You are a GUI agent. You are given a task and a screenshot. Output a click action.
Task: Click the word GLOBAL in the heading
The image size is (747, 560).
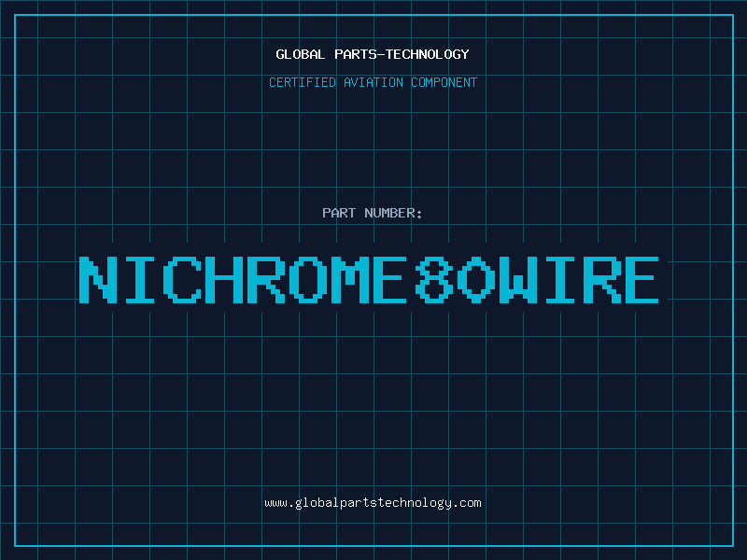[x=300, y=55]
